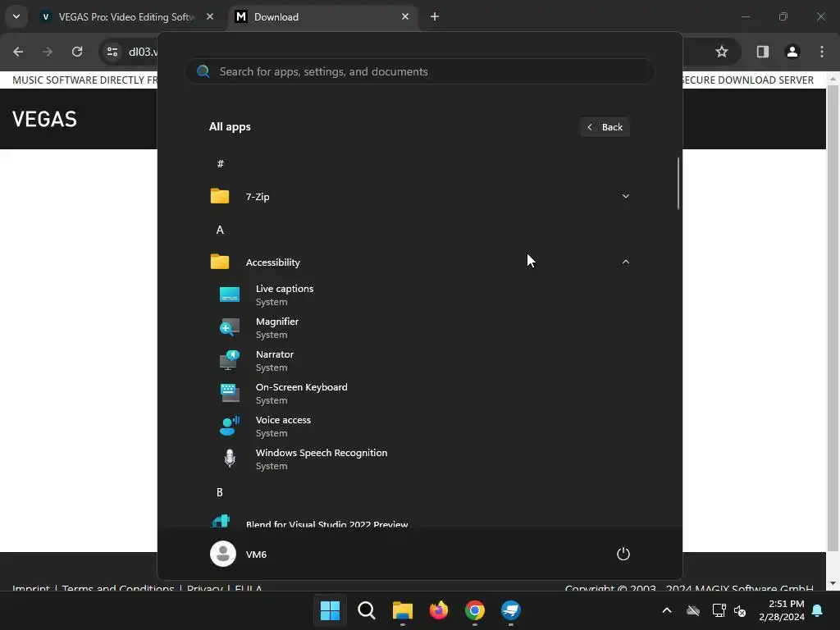The height and width of the screenshot is (630, 840).
Task: Click the muted volume tray icon
Action: (x=740, y=610)
